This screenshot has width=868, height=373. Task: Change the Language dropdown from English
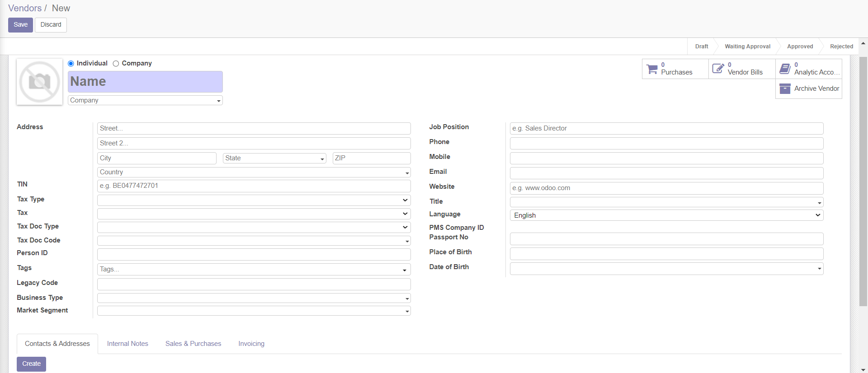[666, 215]
